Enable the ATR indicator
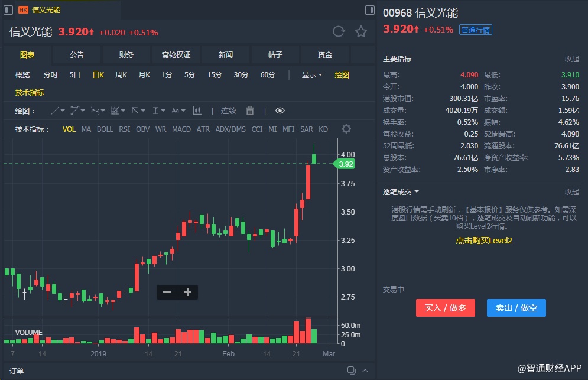 [x=203, y=129]
